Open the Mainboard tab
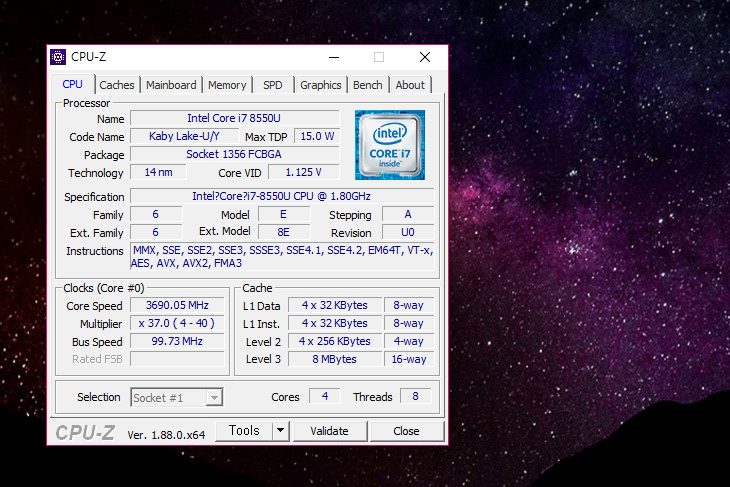This screenshot has height=487, width=730. coord(171,85)
